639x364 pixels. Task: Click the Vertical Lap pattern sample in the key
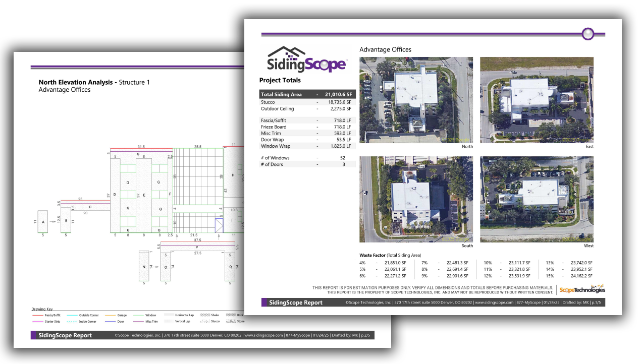point(169,321)
